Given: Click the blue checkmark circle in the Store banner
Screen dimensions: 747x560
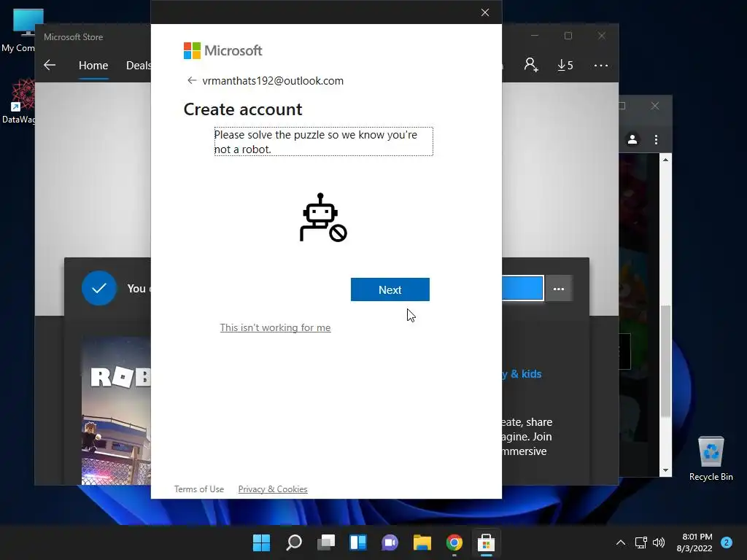Looking at the screenshot, I should [99, 288].
